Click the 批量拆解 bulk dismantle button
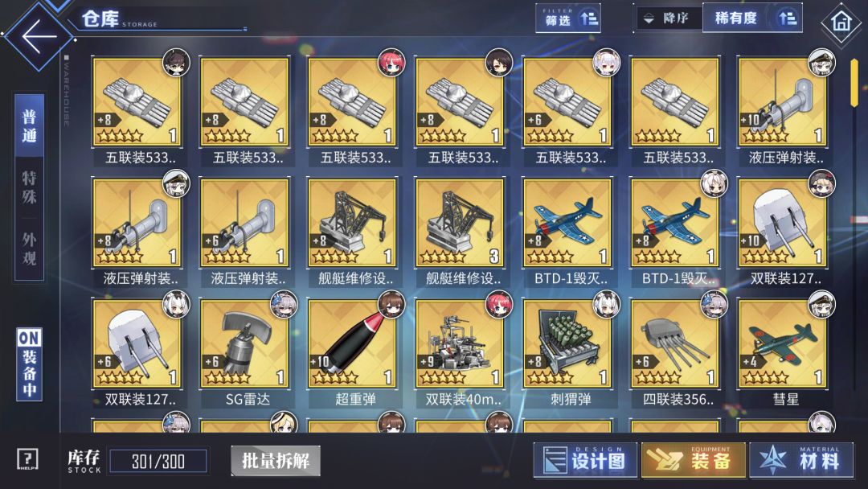This screenshot has width=868, height=489. 275,461
